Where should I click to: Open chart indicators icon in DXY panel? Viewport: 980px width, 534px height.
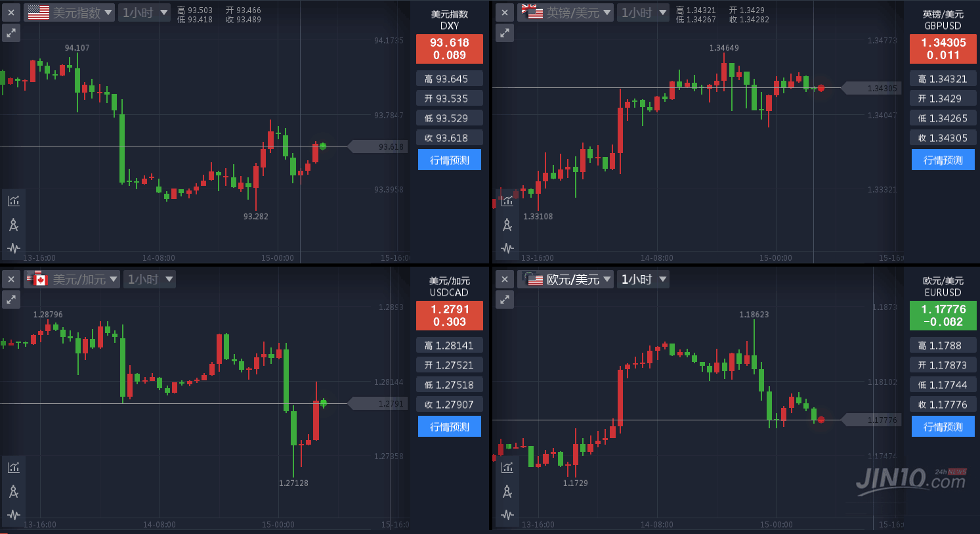(x=14, y=201)
